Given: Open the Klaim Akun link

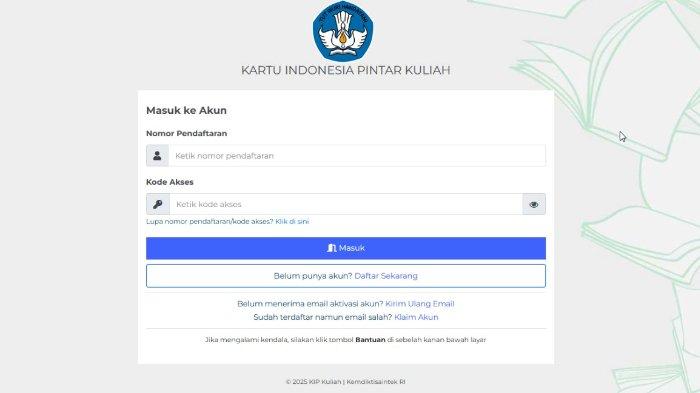Looking at the screenshot, I should (416, 317).
